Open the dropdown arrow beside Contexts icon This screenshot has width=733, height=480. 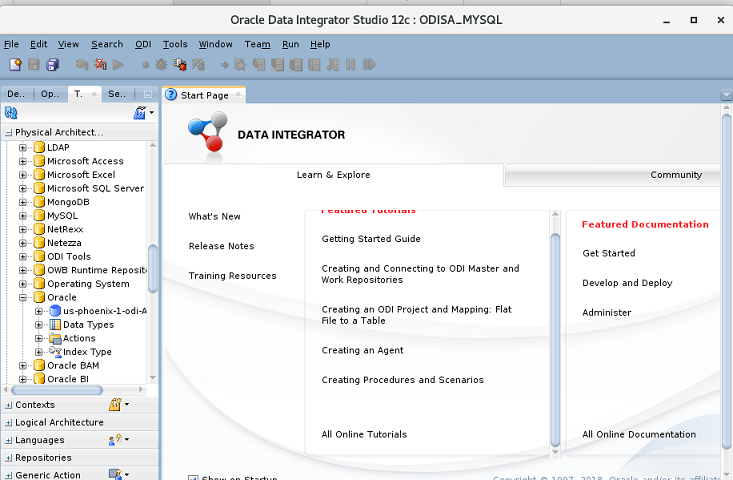[x=127, y=404]
